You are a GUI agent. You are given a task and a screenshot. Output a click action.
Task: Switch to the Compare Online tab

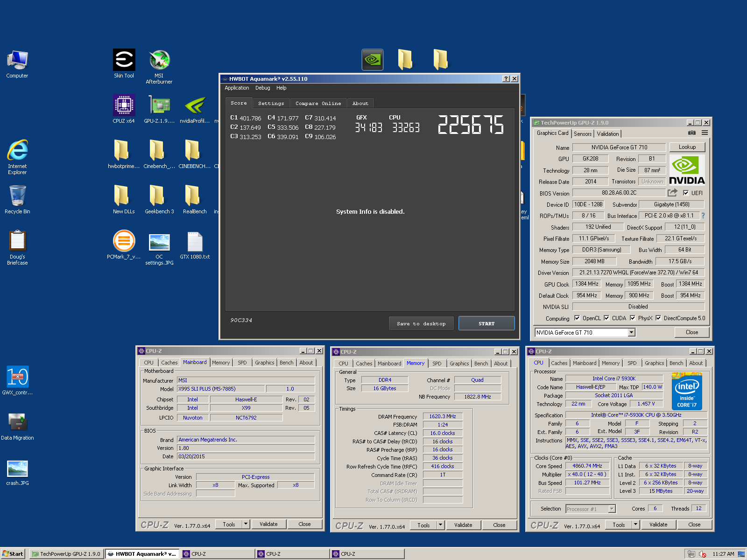pos(318,103)
